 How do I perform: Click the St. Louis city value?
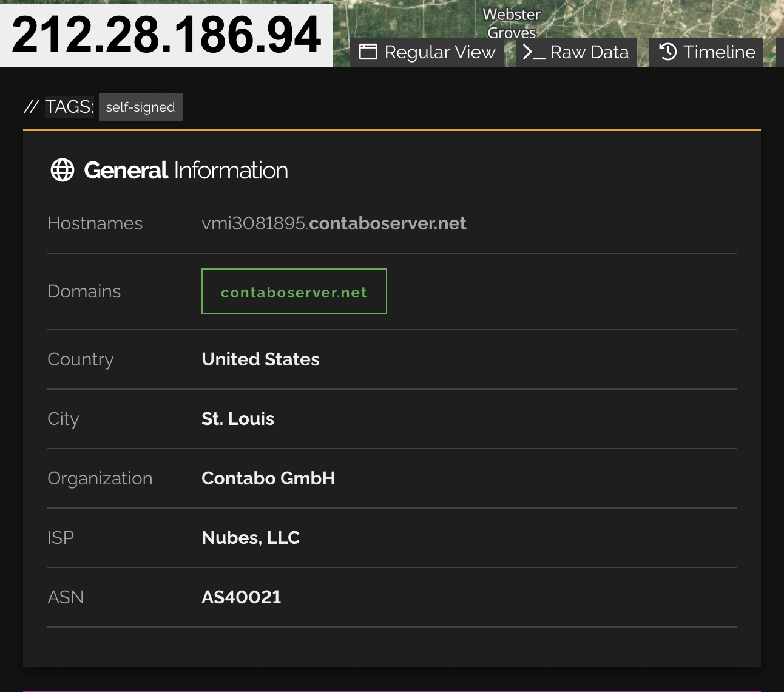(238, 419)
